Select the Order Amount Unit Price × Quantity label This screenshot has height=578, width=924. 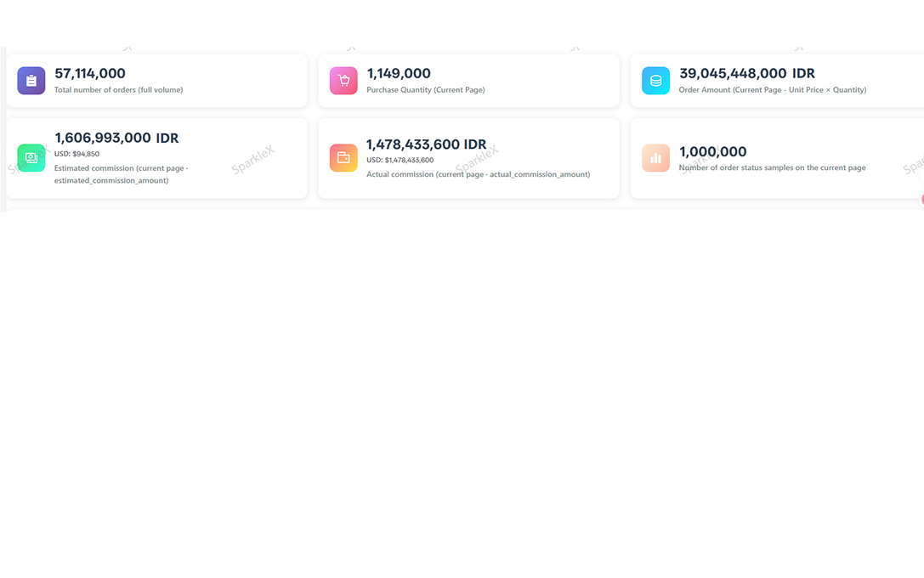772,90
